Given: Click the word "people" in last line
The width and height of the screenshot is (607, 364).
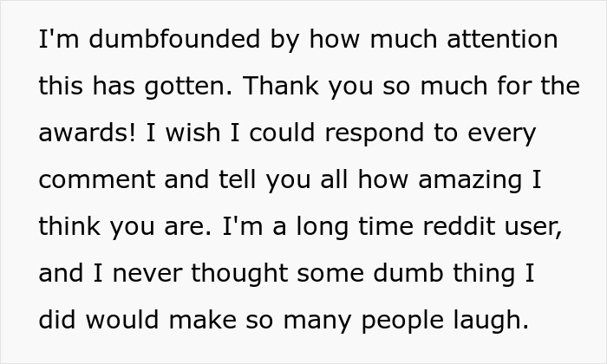Looking at the screenshot, I should click(x=402, y=322).
